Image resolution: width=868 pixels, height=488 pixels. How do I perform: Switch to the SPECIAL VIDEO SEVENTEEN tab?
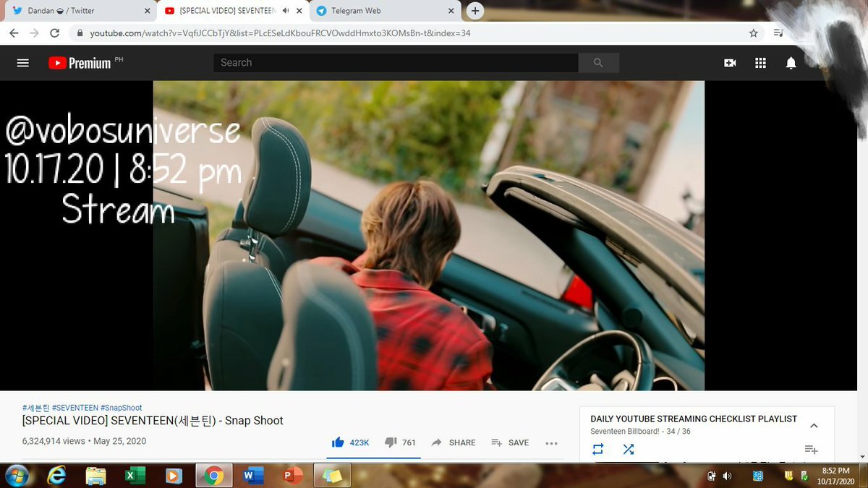pos(234,11)
